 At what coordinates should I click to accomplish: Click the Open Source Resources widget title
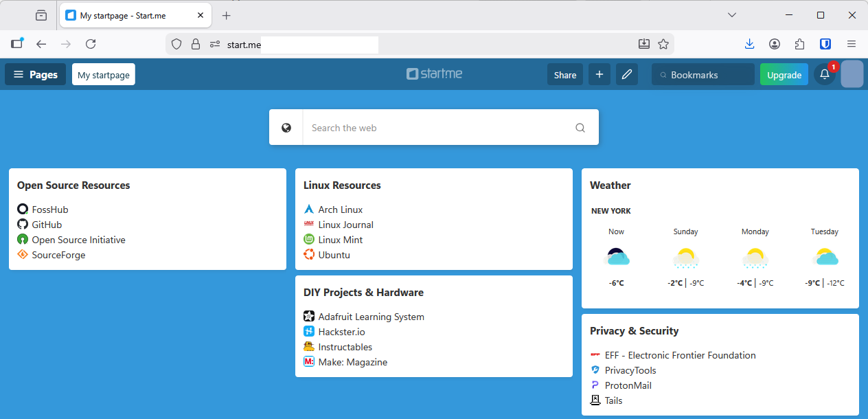coord(73,185)
